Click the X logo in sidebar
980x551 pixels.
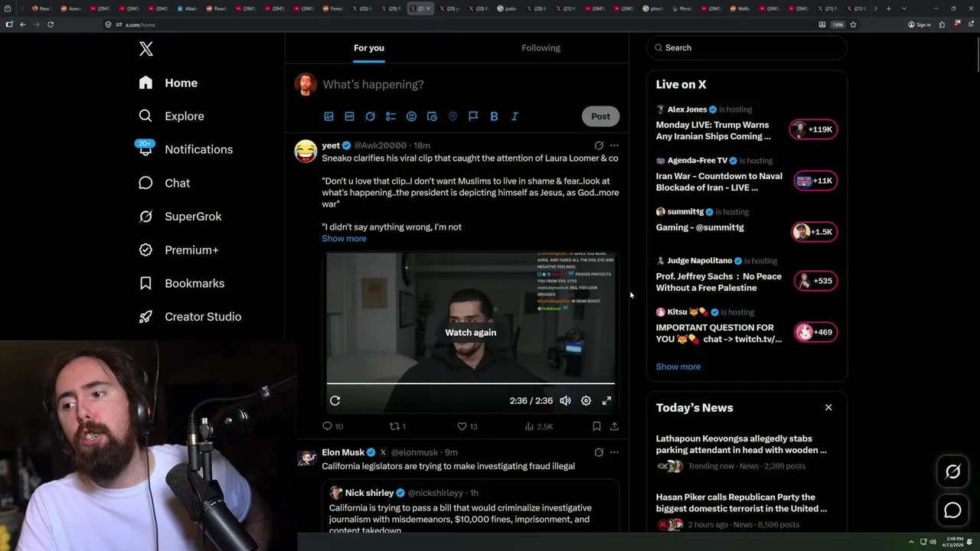pos(146,49)
